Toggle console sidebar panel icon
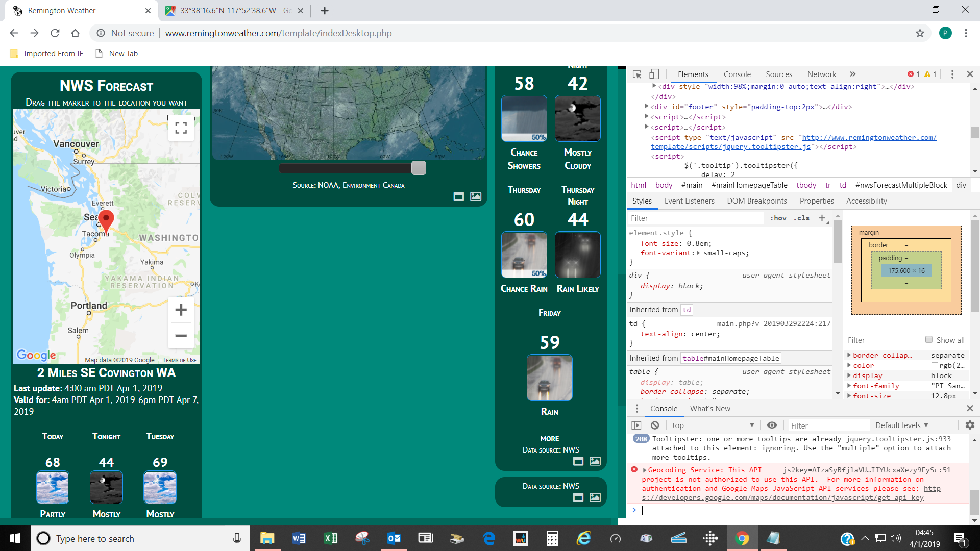This screenshot has height=551, width=980. [636, 425]
